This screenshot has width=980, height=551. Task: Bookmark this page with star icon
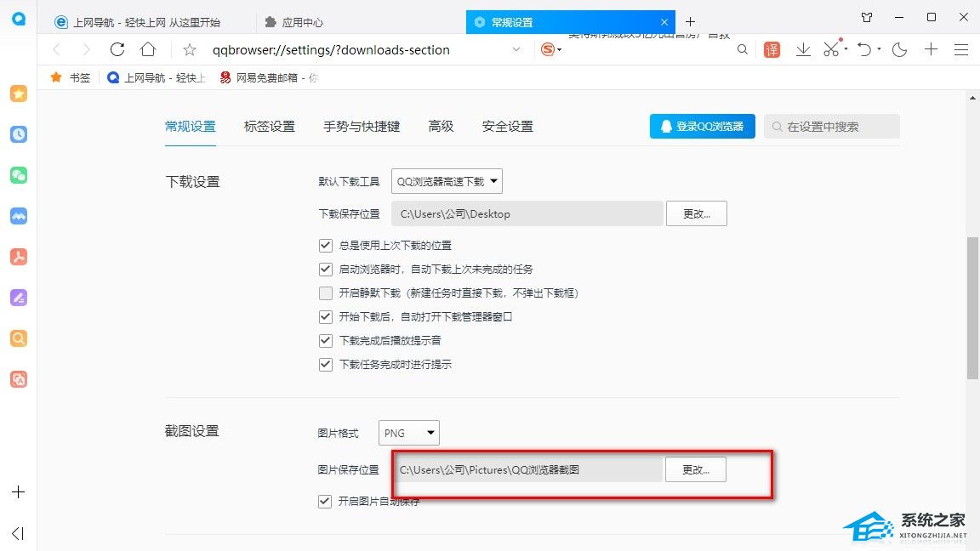tap(190, 50)
